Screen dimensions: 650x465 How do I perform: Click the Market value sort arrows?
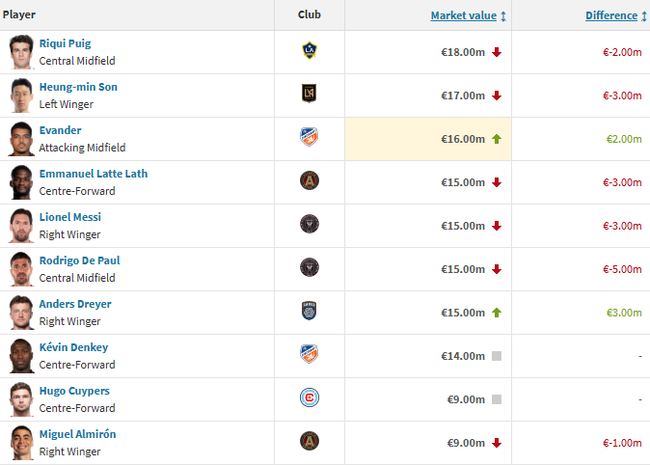click(503, 16)
